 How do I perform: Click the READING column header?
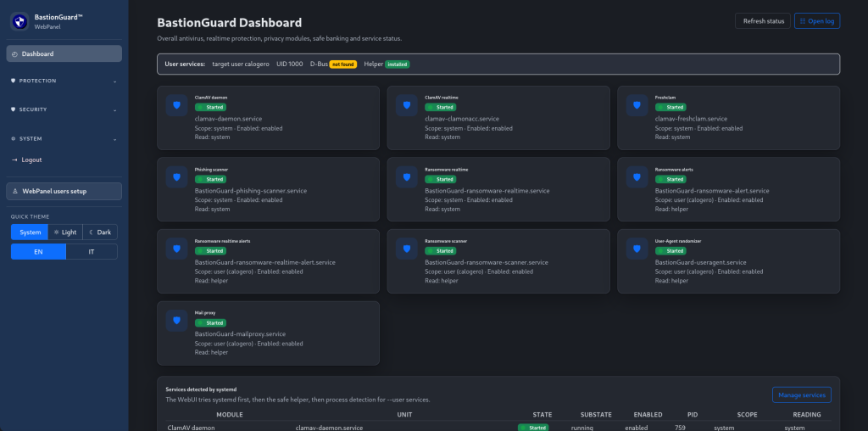coord(807,415)
